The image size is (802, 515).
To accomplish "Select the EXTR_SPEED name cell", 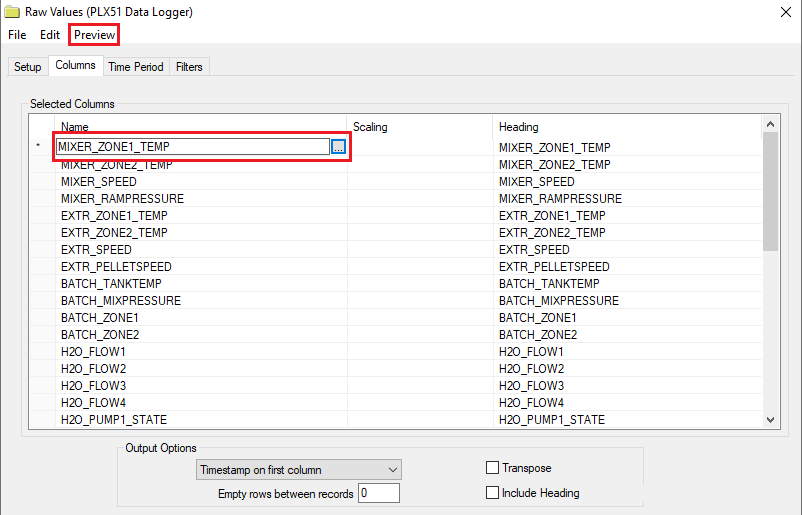I will pos(200,250).
